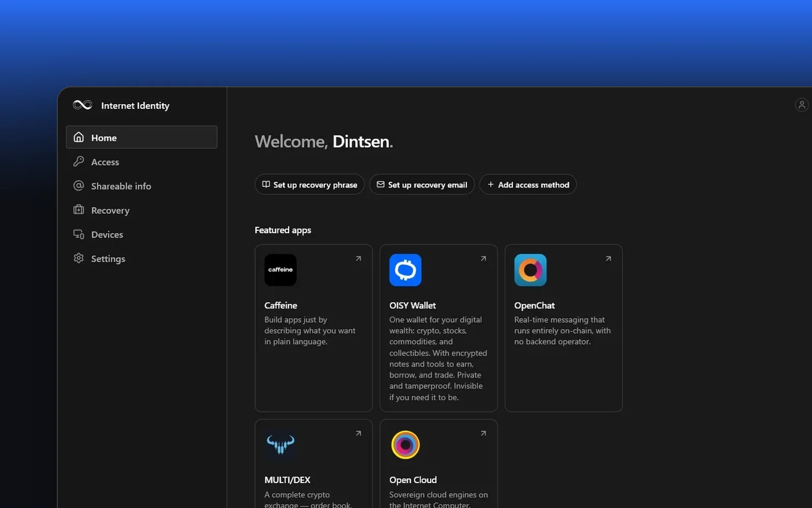This screenshot has width=812, height=508.
Task: Open MULTI/DEX via its arrow icon
Action: (358, 433)
